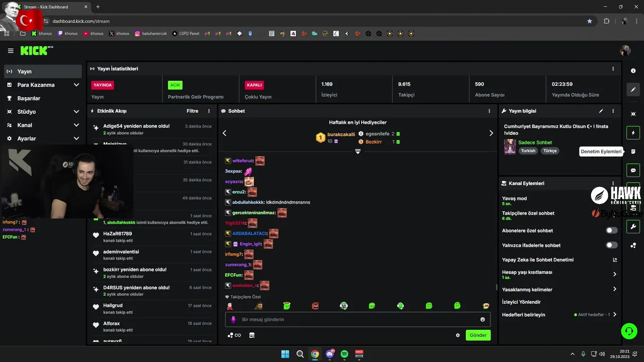
Task: Open the hamburger navigation menu
Action: click(11, 51)
